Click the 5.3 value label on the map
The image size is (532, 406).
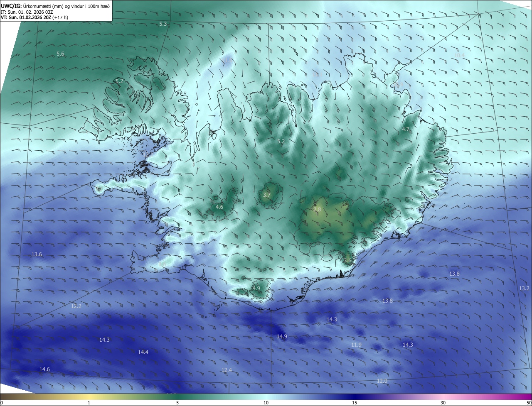163,24
